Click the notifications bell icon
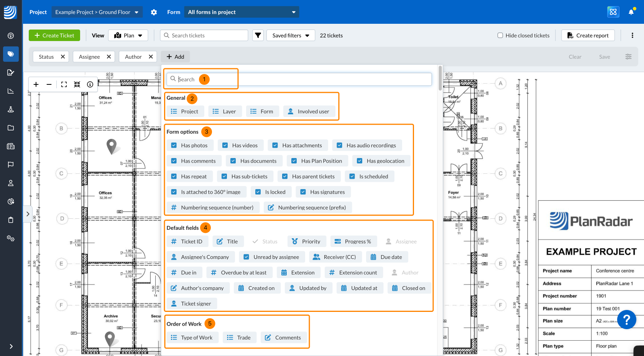This screenshot has width=644, height=356. tap(631, 12)
